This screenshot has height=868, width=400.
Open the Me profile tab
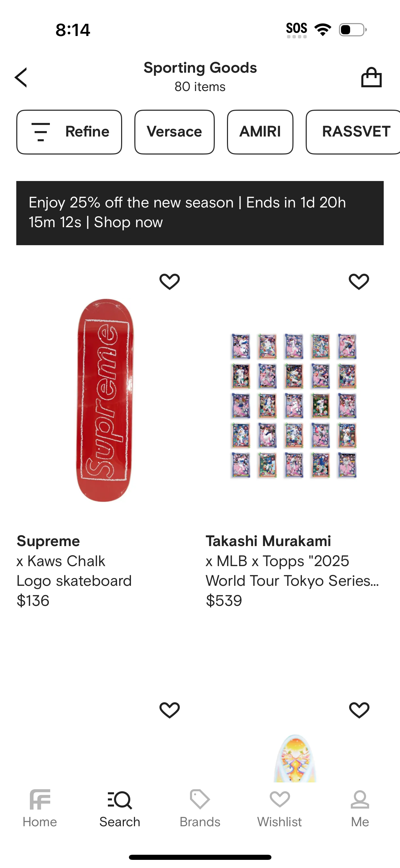click(x=360, y=808)
